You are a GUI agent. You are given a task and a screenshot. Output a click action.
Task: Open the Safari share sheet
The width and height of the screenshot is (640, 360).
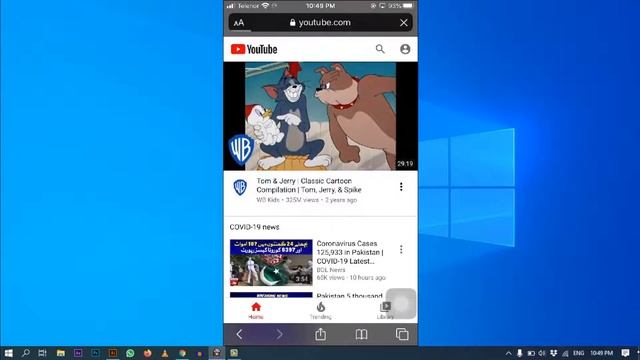tap(321, 334)
